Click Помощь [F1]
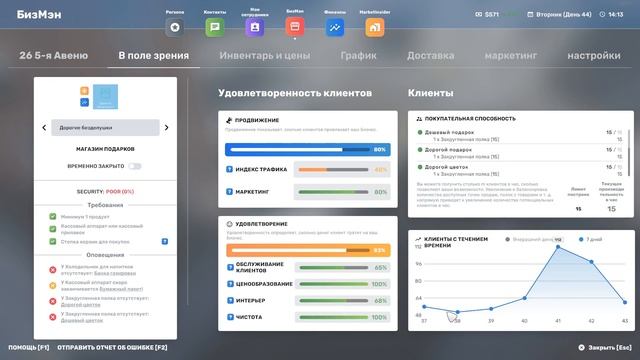The height and width of the screenshot is (360, 640). click(x=29, y=347)
